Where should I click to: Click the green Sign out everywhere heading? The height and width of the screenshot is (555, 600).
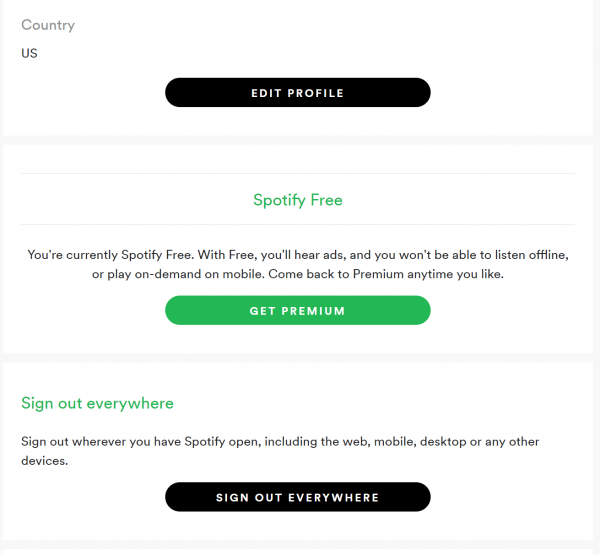[x=97, y=403]
